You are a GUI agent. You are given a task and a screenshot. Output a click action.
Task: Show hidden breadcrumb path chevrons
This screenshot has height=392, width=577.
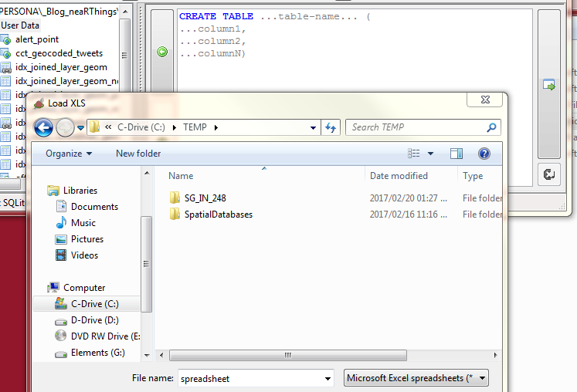point(108,127)
